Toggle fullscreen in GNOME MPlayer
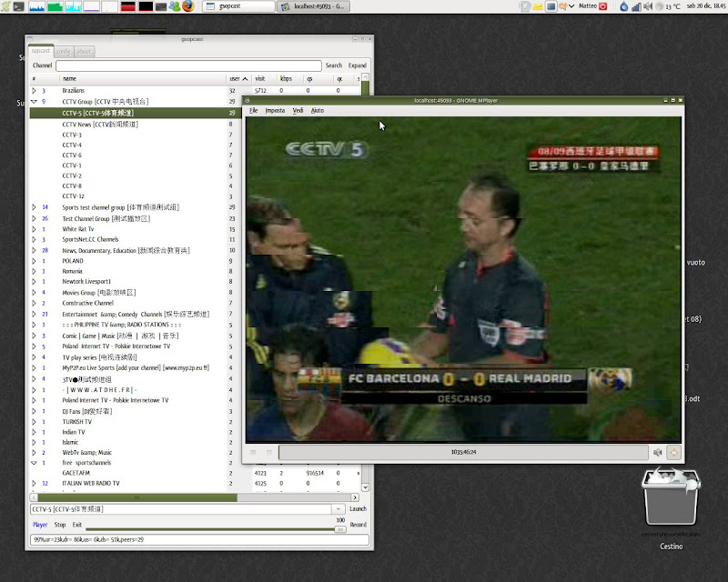The width and height of the screenshot is (728, 582). (673, 452)
